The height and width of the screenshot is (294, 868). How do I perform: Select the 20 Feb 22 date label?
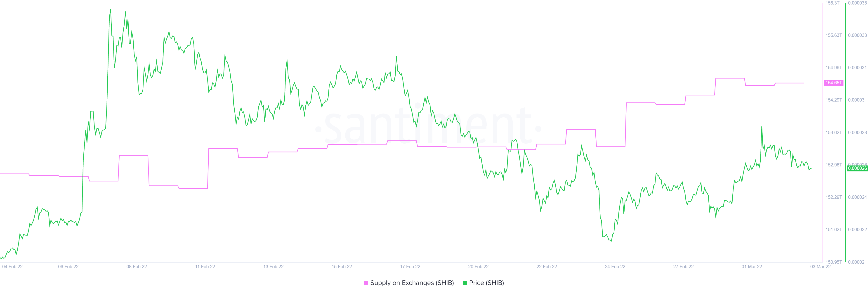[478, 267]
